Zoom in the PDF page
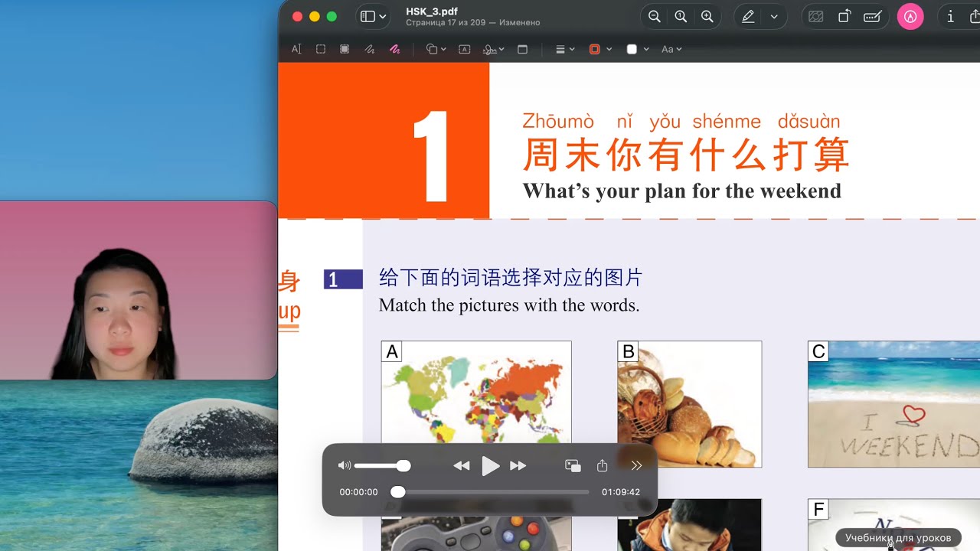The image size is (980, 551). click(707, 16)
